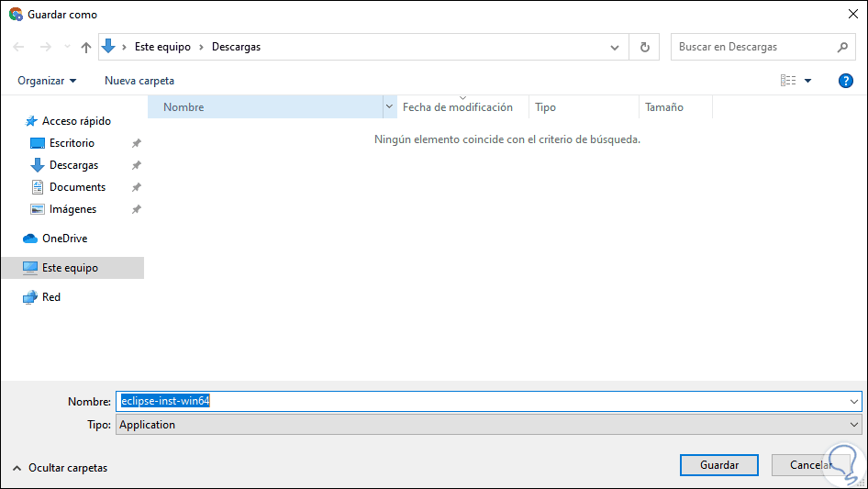Screen dimensions: 868x489
Task: Collapse folders with Ocultar carpetas
Action: pyautogui.click(x=60, y=468)
